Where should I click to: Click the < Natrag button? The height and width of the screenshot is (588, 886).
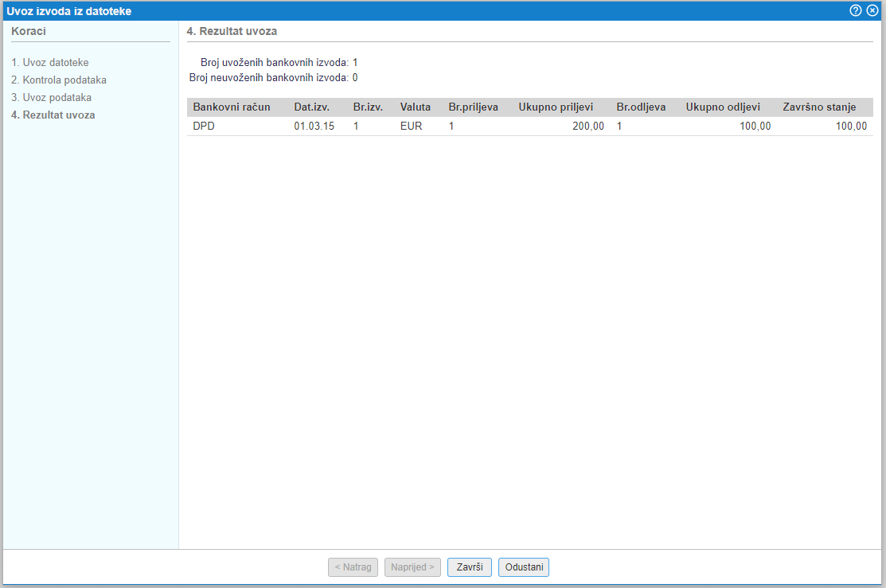353,567
